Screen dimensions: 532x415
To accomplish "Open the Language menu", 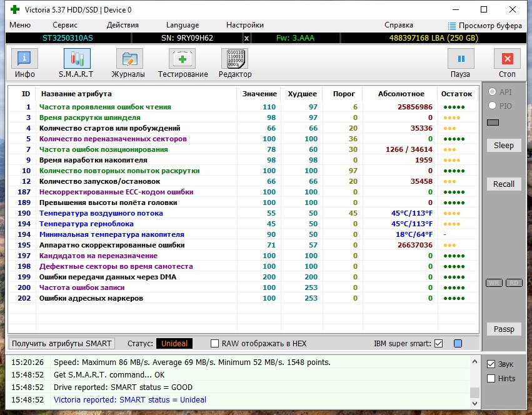I will 183,25.
